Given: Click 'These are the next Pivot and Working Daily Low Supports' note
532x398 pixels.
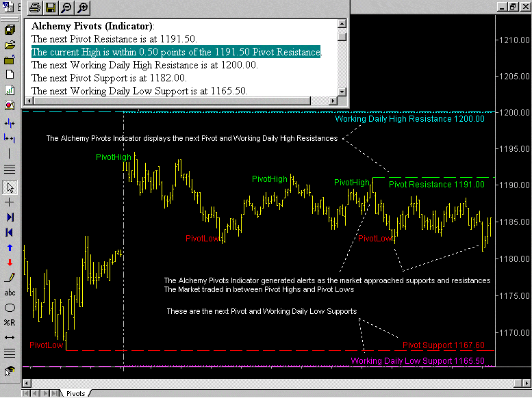Looking at the screenshot, I should 262,311.
